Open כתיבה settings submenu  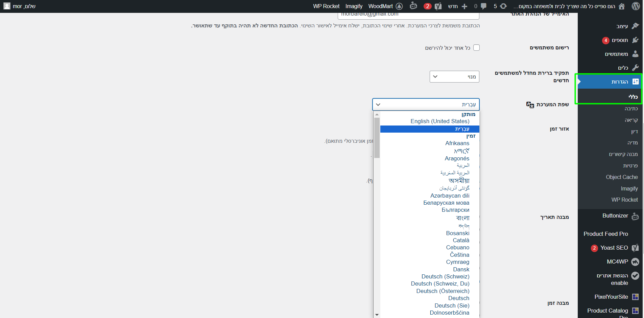[x=631, y=109]
